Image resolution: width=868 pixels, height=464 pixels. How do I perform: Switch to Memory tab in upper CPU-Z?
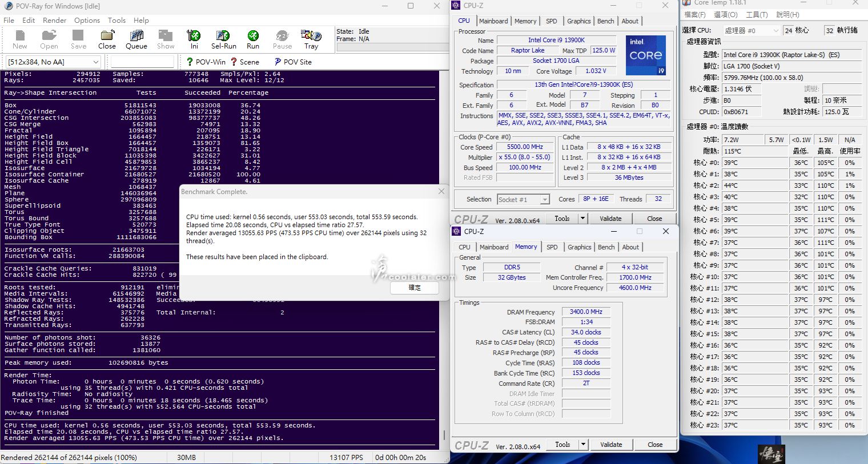coord(525,21)
